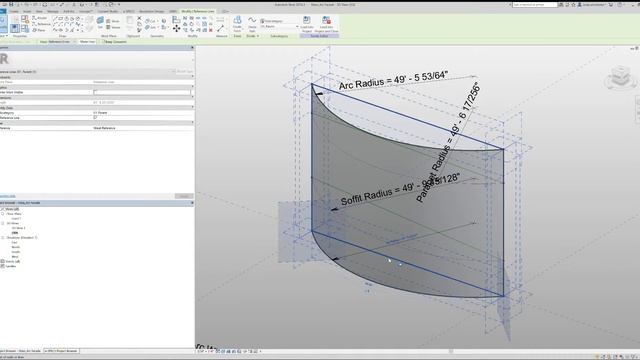Select West elevation in Project Browser
This screenshot has width=640, height=360.
coord(15,257)
